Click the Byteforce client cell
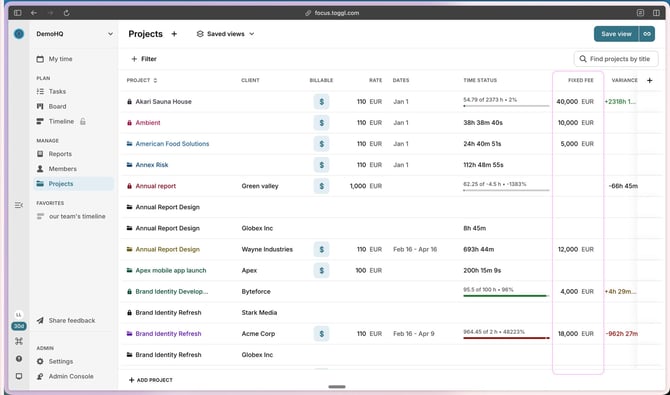The height and width of the screenshot is (395, 670). [256, 292]
